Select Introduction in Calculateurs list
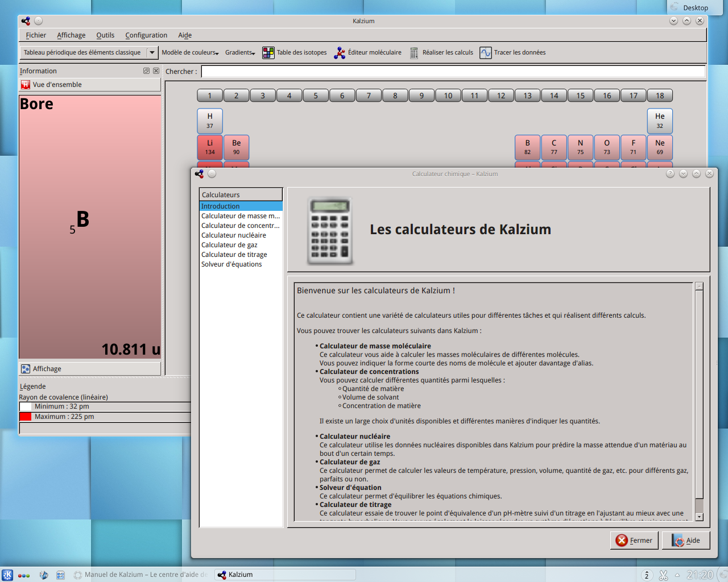The height and width of the screenshot is (582, 728). [x=241, y=206]
